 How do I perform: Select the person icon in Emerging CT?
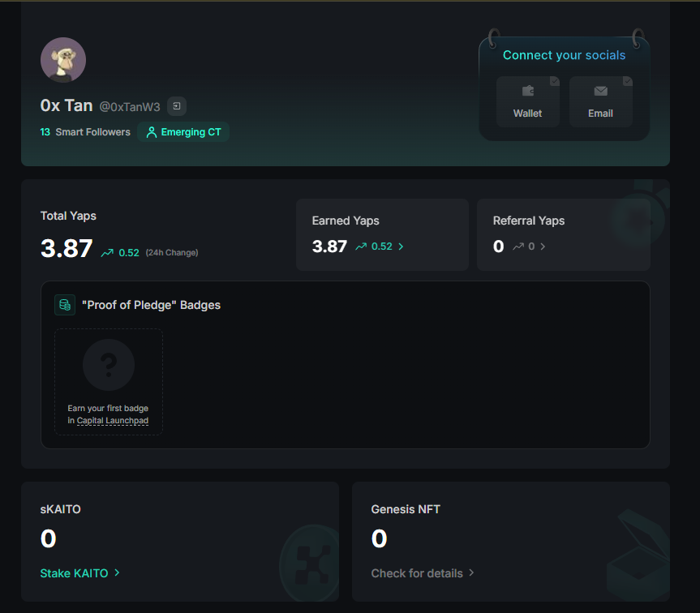tap(152, 132)
